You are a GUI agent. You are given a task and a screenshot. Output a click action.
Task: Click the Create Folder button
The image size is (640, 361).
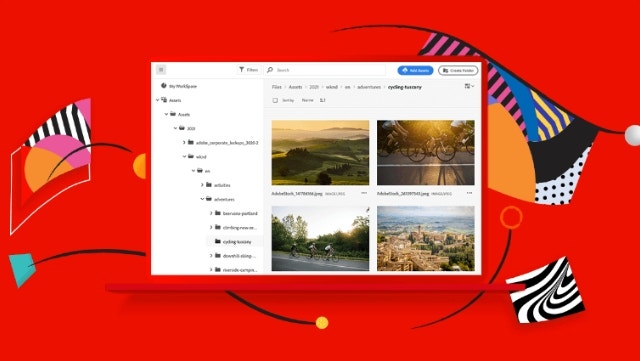point(458,70)
